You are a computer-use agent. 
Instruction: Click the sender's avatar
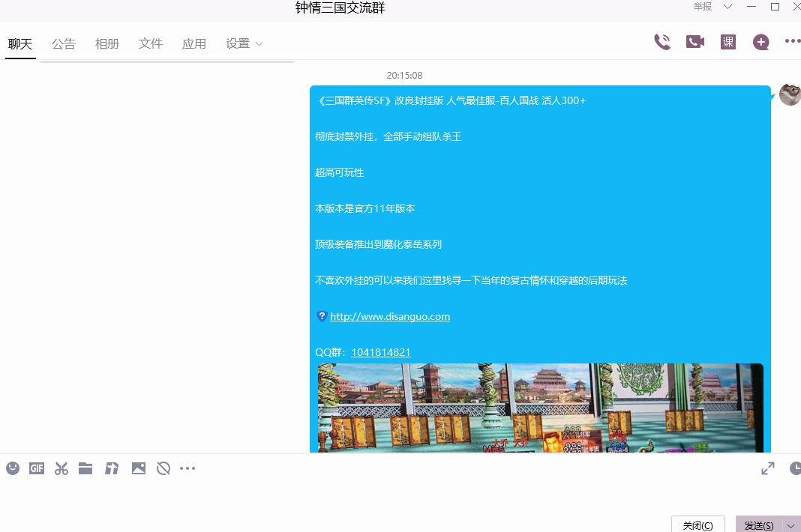pos(790,95)
